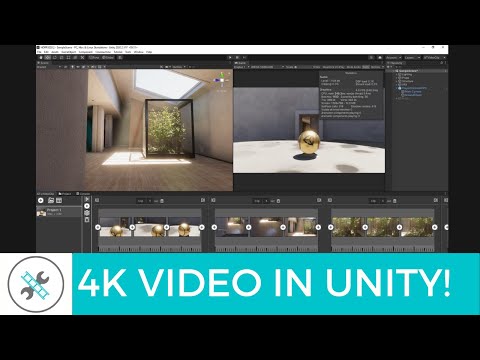Click add button before first gold sphere thumbnail
The image size is (480, 360).
pos(98,227)
